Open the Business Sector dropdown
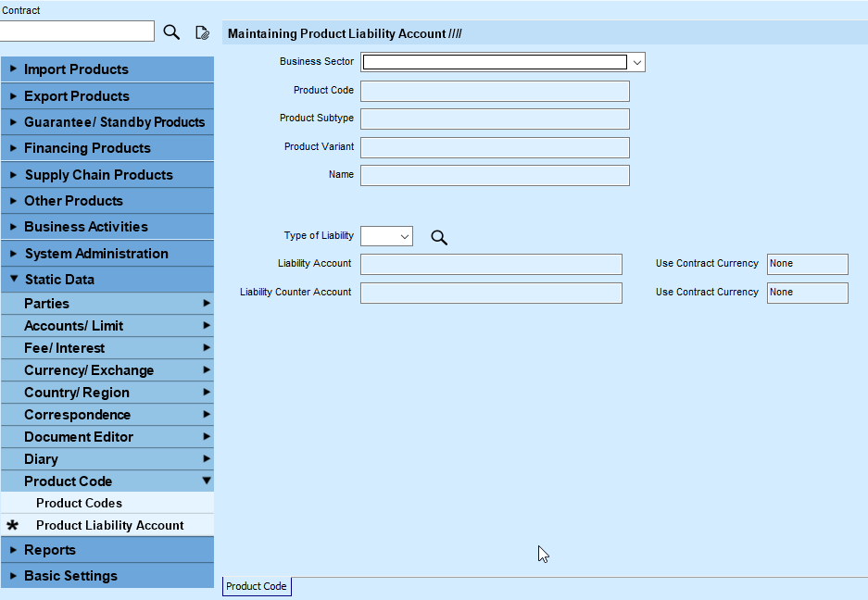 [x=637, y=63]
